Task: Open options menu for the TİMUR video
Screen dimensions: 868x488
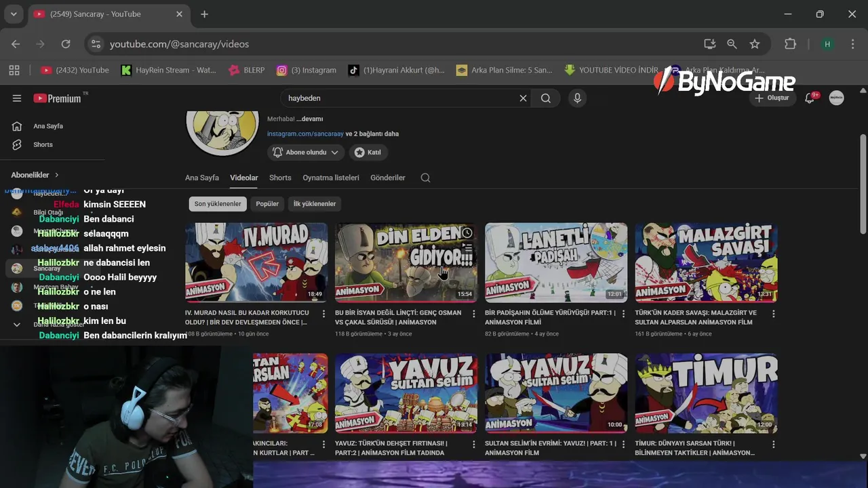Action: coord(773,445)
